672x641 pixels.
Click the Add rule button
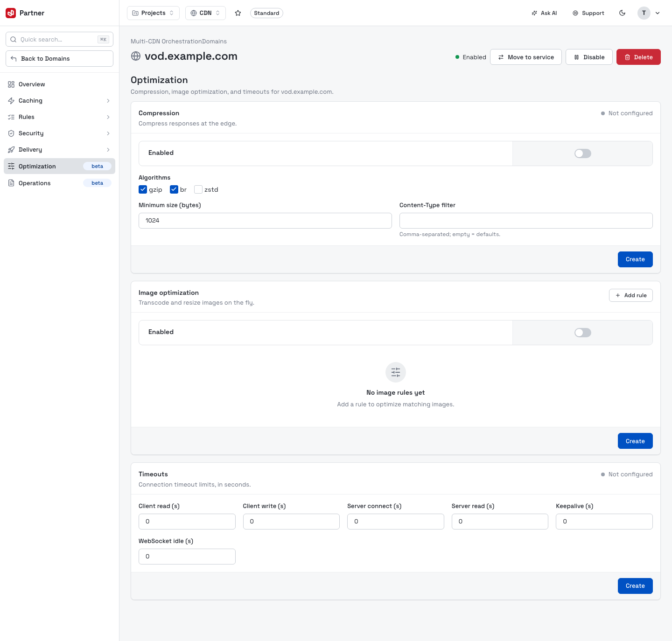pyautogui.click(x=631, y=295)
